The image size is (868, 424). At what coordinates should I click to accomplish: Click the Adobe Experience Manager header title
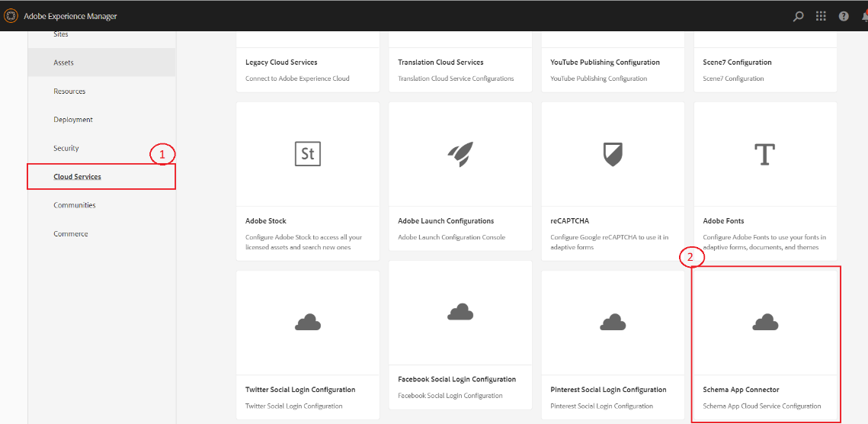[70, 16]
